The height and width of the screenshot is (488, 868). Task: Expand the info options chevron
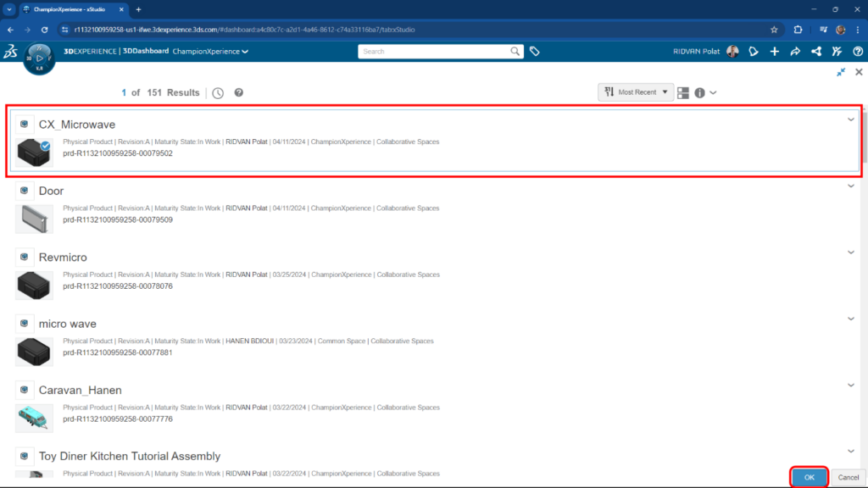(713, 93)
